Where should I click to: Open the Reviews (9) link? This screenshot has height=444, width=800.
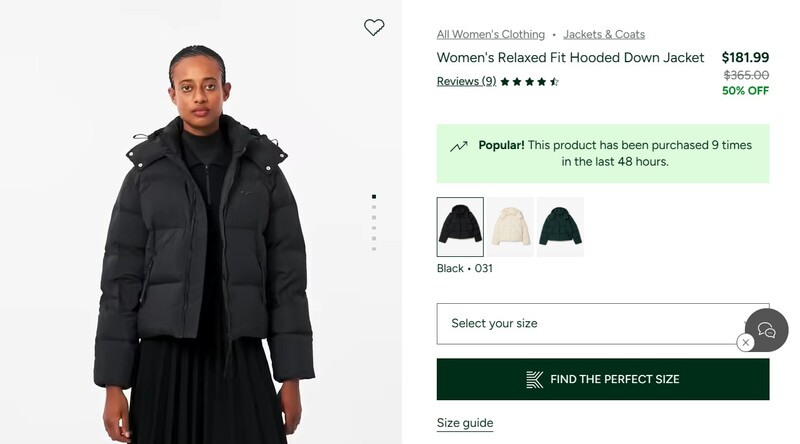pos(466,82)
